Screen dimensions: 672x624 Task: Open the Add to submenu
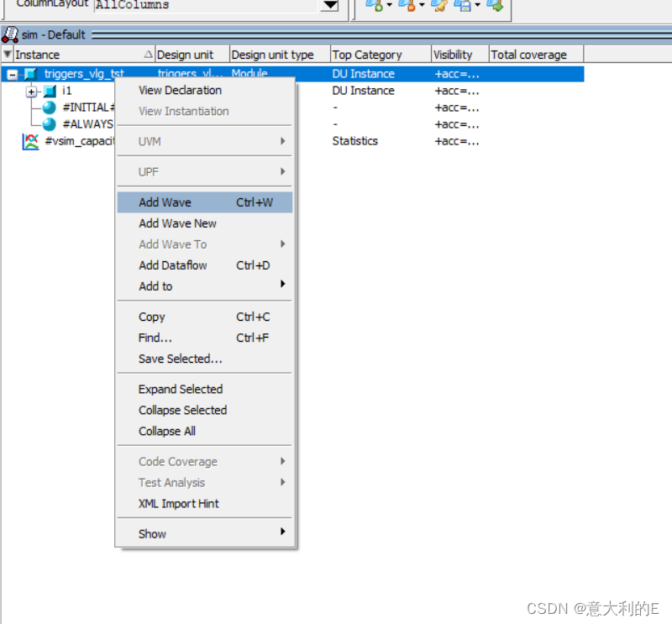205,286
